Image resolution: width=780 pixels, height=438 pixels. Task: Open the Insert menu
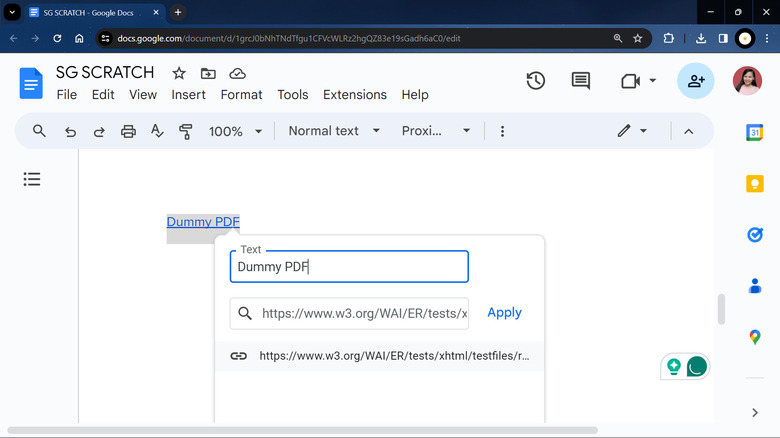pos(189,95)
